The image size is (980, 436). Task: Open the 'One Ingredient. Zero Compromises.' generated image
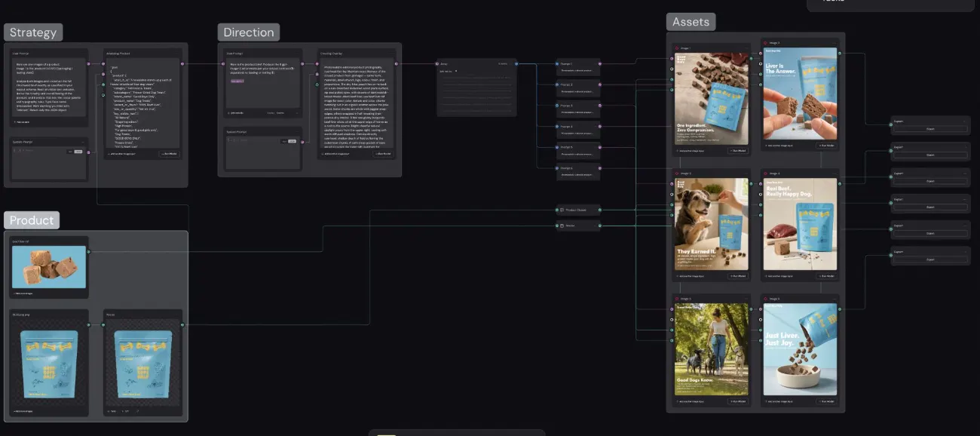[x=711, y=98]
